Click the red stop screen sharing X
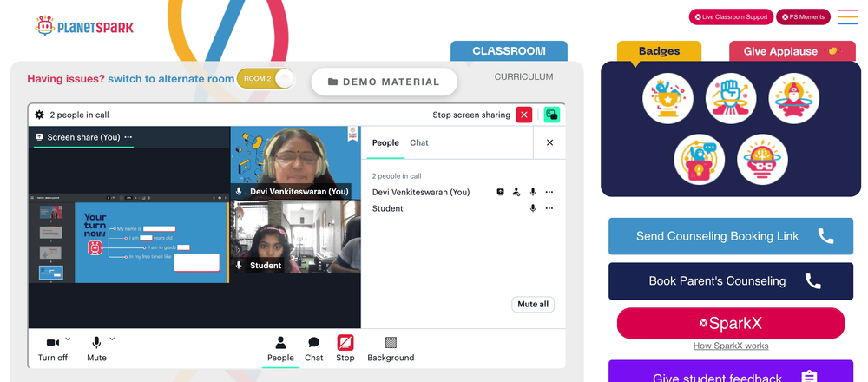 click(523, 115)
